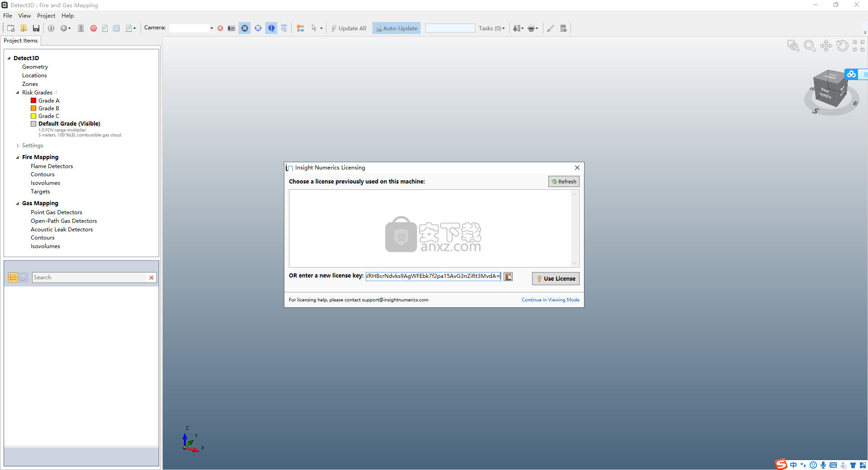Expand the Settings tree node
The width and height of the screenshot is (868, 470).
18,146
